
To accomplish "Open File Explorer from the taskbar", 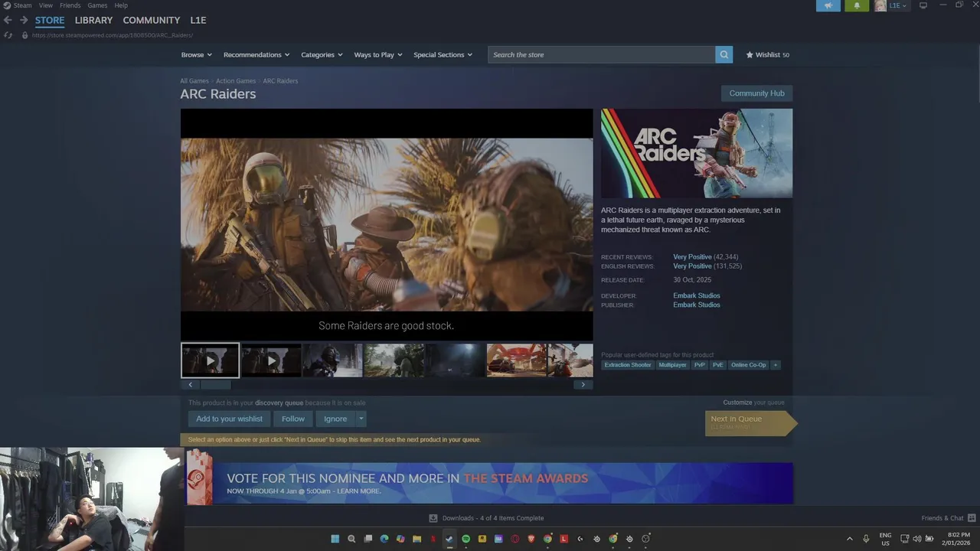I will (416, 539).
